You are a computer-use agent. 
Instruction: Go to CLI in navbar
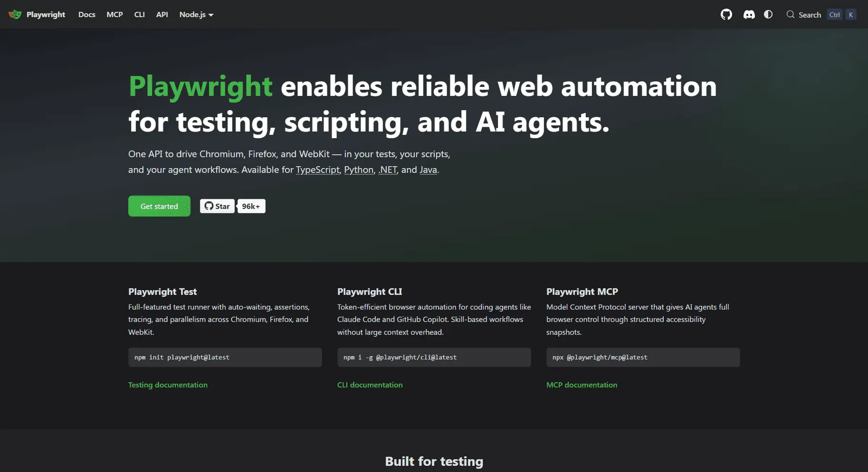point(139,15)
